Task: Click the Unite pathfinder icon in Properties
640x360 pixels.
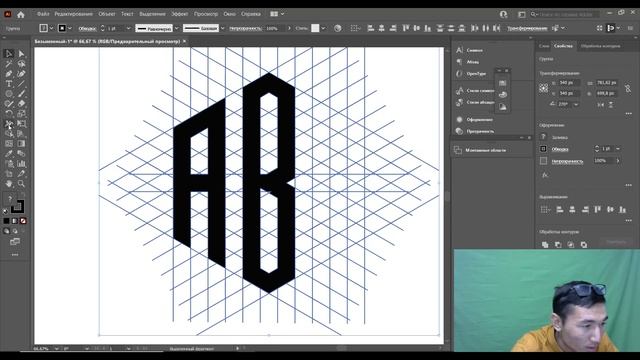Action: pos(545,245)
